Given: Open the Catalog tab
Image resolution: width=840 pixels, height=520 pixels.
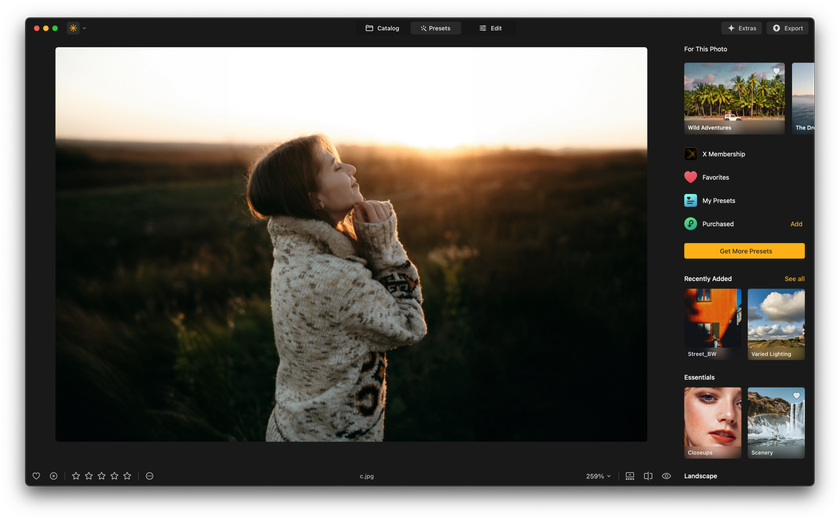Looking at the screenshot, I should coord(382,28).
